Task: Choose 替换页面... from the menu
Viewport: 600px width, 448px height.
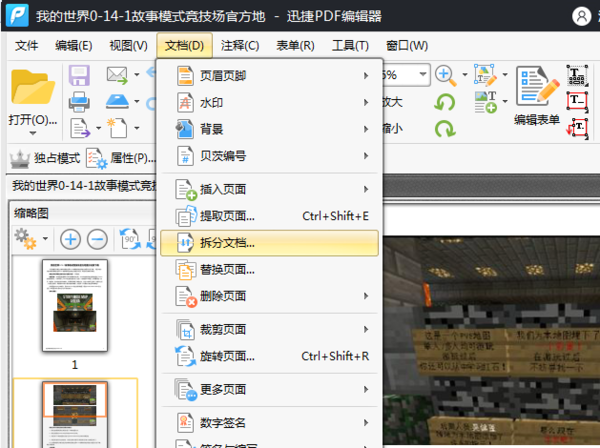Action: tap(269, 270)
